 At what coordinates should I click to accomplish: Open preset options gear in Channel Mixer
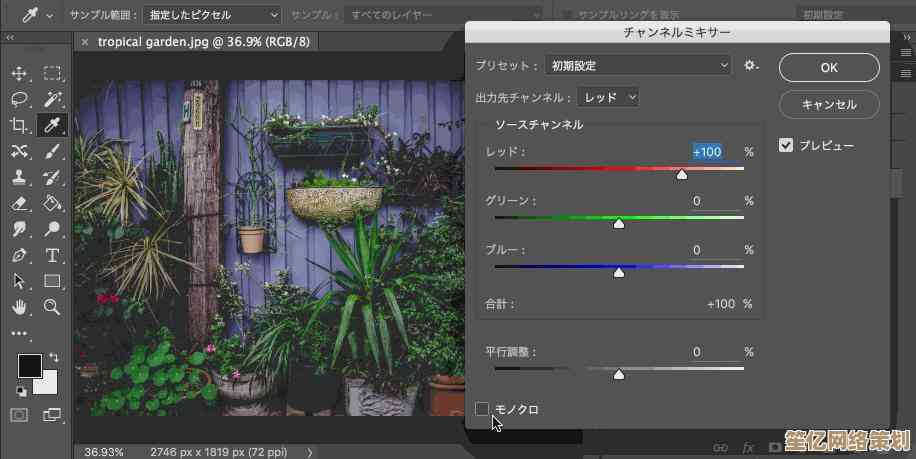[x=751, y=66]
